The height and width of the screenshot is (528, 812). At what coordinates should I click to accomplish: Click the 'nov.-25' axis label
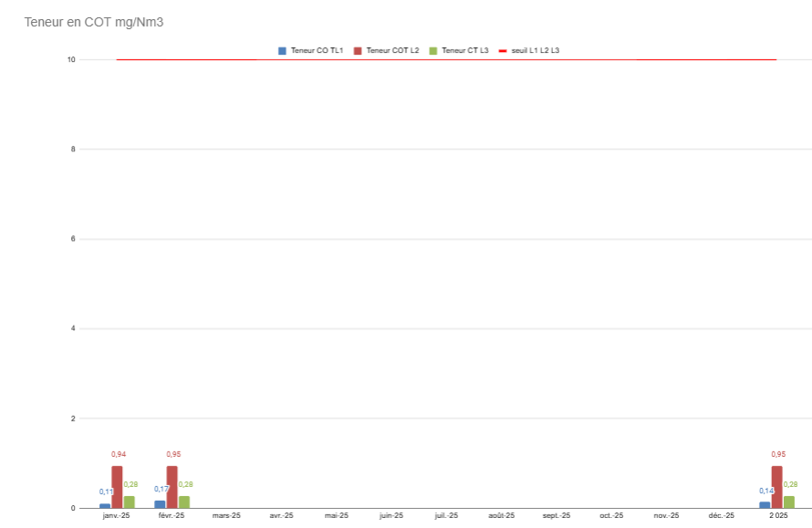667,515
